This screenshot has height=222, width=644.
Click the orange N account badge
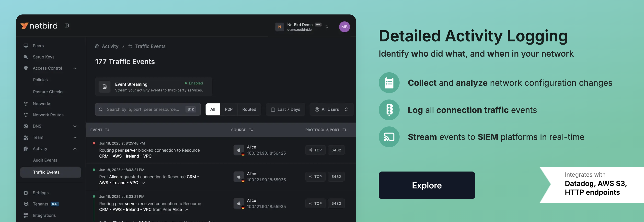click(x=279, y=27)
